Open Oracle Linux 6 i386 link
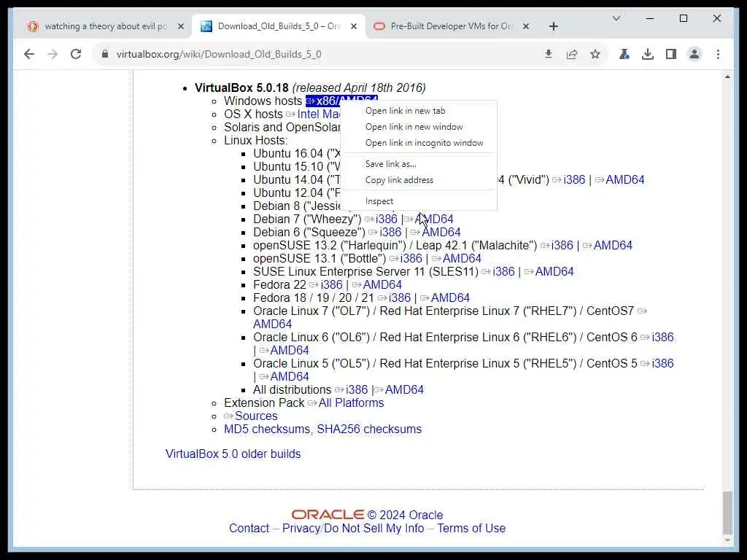Viewport: 747px width, 560px height. point(662,337)
